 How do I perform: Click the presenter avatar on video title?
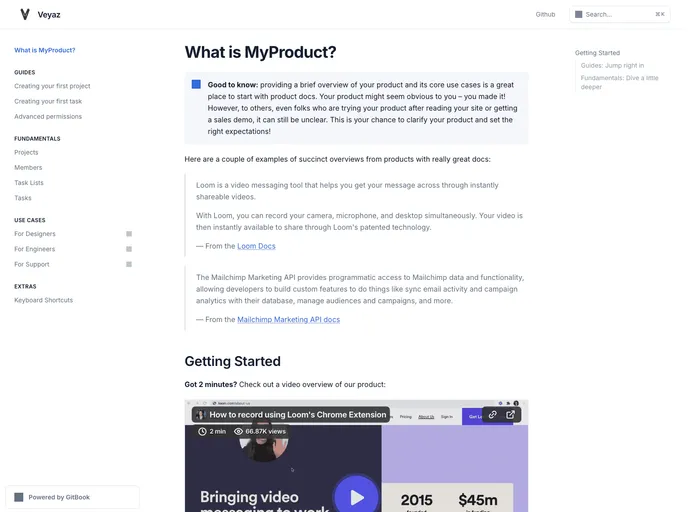(x=201, y=415)
